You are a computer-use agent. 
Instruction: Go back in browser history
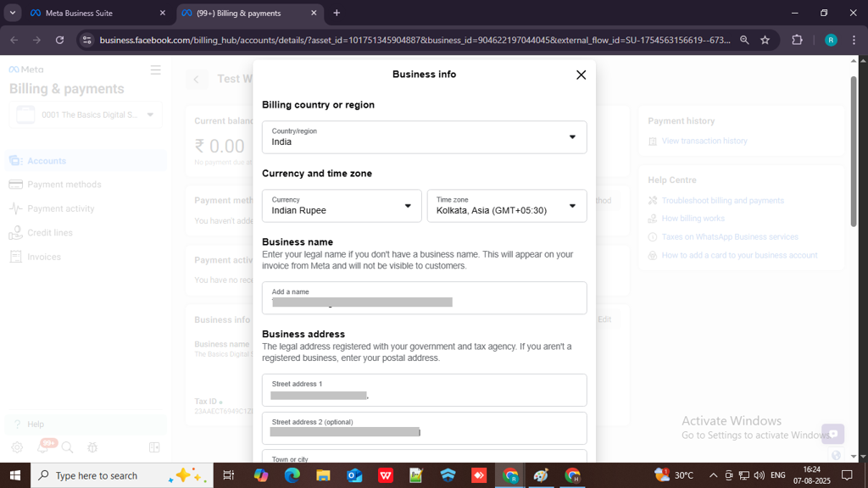[14, 40]
